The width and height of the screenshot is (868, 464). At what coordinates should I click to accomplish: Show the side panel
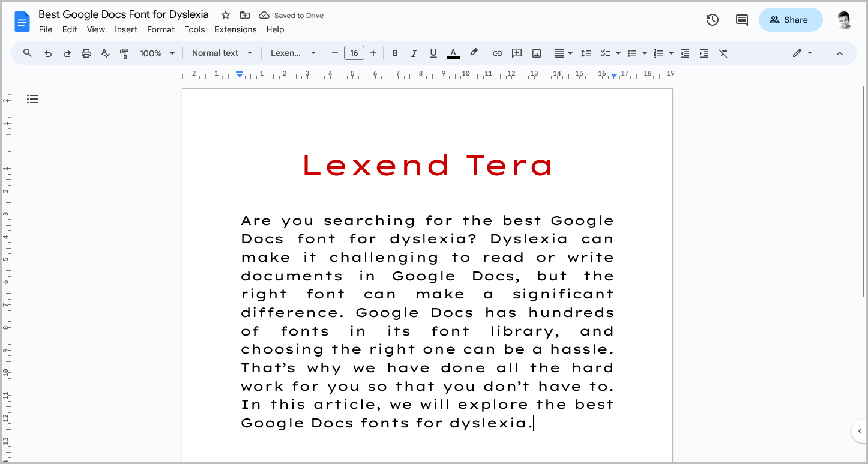(860, 430)
